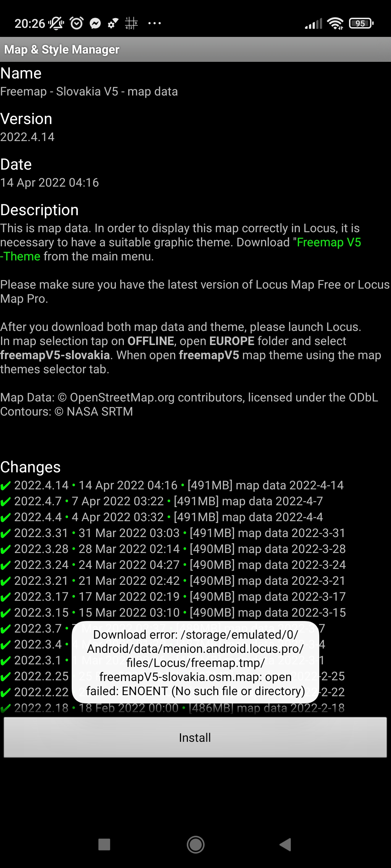This screenshot has width=391, height=868.
Task: Tap the Changes section heading
Action: point(30,467)
